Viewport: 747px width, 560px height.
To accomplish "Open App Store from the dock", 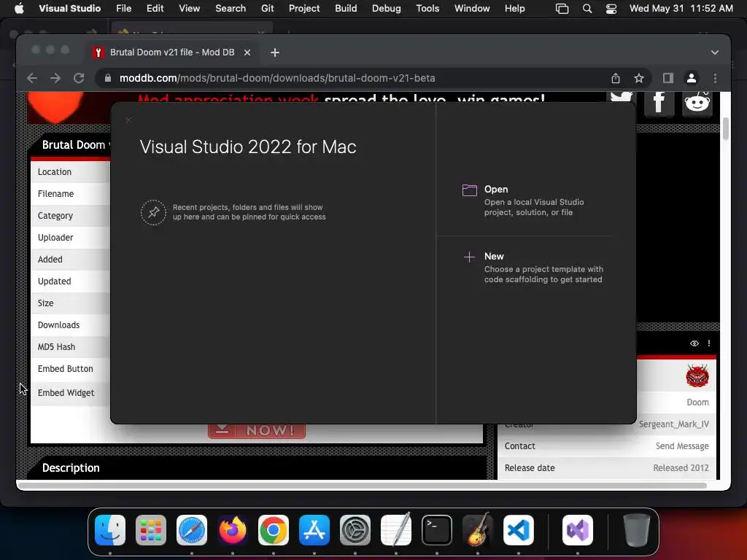I will click(314, 530).
